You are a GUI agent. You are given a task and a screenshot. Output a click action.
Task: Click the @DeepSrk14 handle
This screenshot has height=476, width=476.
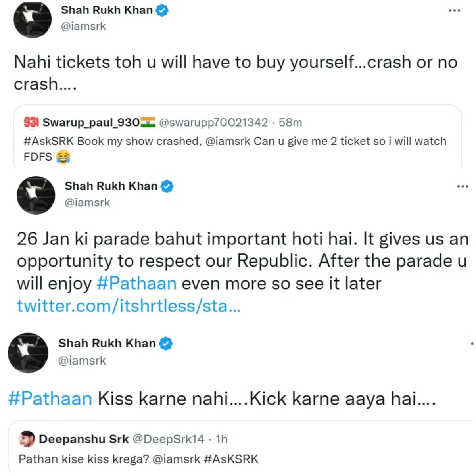point(168,439)
